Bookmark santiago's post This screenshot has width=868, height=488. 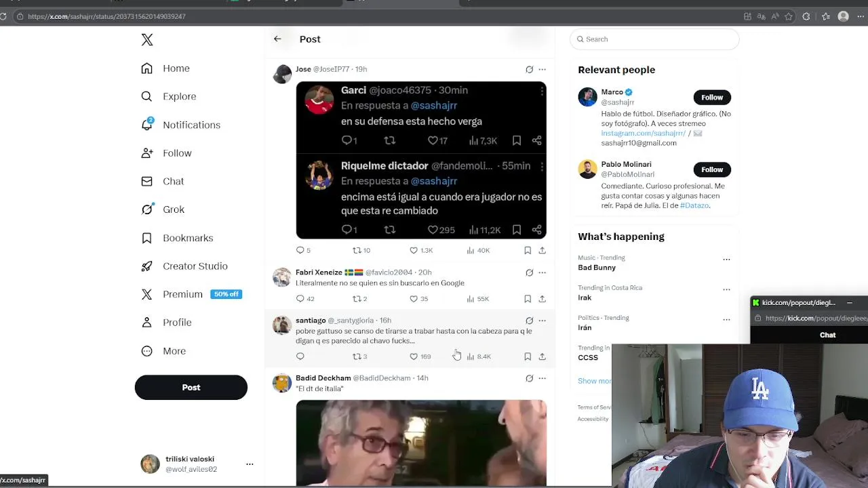click(x=528, y=356)
